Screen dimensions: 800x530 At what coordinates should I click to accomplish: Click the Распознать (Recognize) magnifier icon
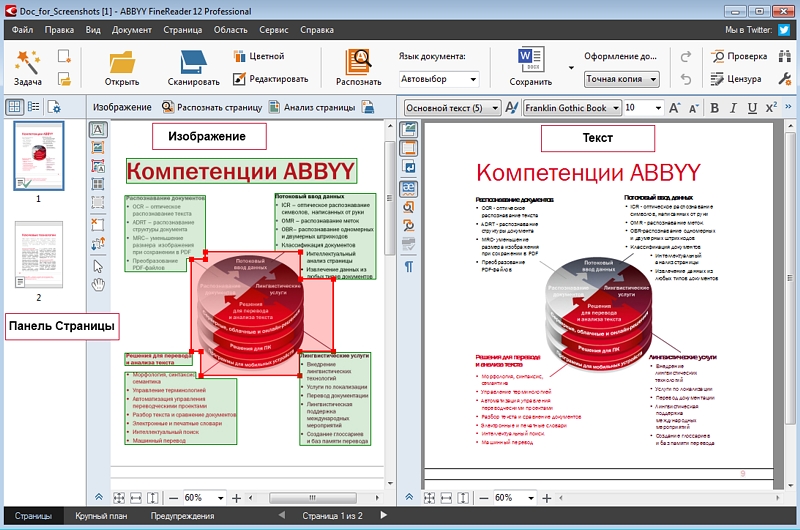click(x=358, y=62)
